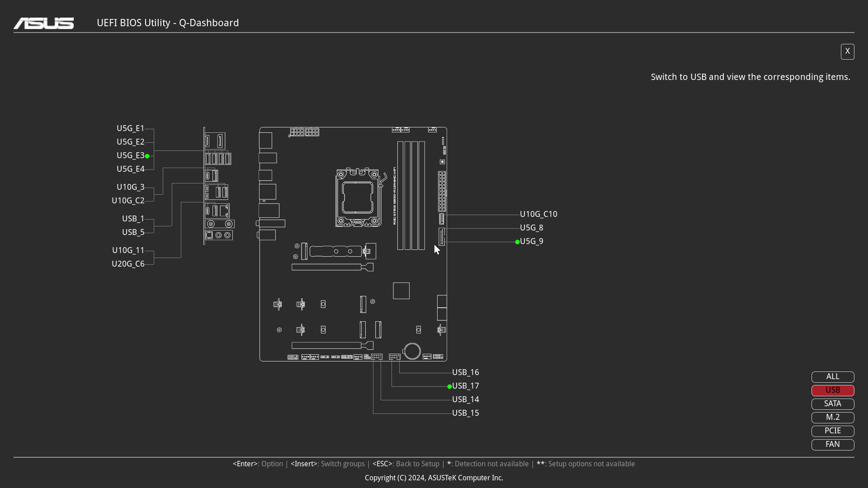Click the Detection not available legend
Screen dimensions: 868x488
point(488,464)
